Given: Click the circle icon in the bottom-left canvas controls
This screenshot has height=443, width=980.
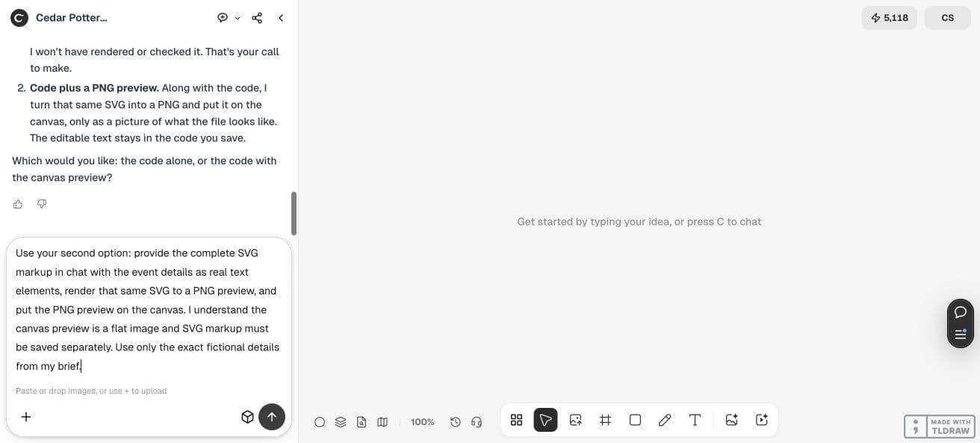Looking at the screenshot, I should tap(320, 422).
